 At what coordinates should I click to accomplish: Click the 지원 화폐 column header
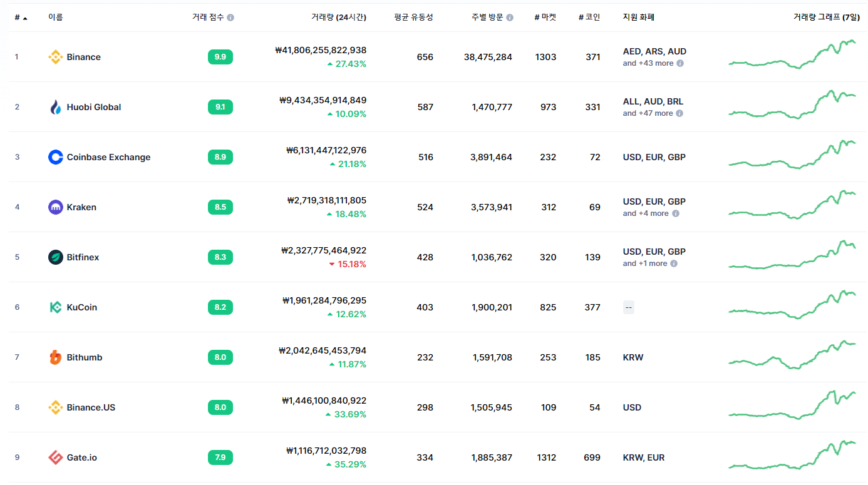639,18
